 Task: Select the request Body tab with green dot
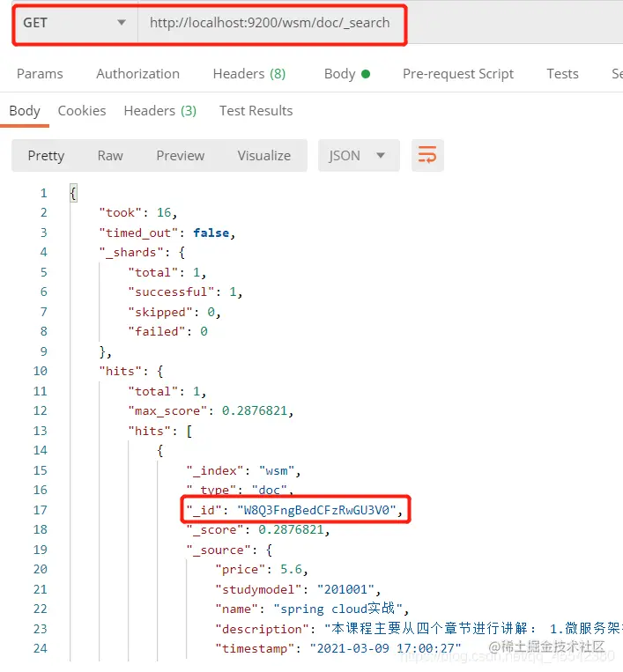(347, 74)
